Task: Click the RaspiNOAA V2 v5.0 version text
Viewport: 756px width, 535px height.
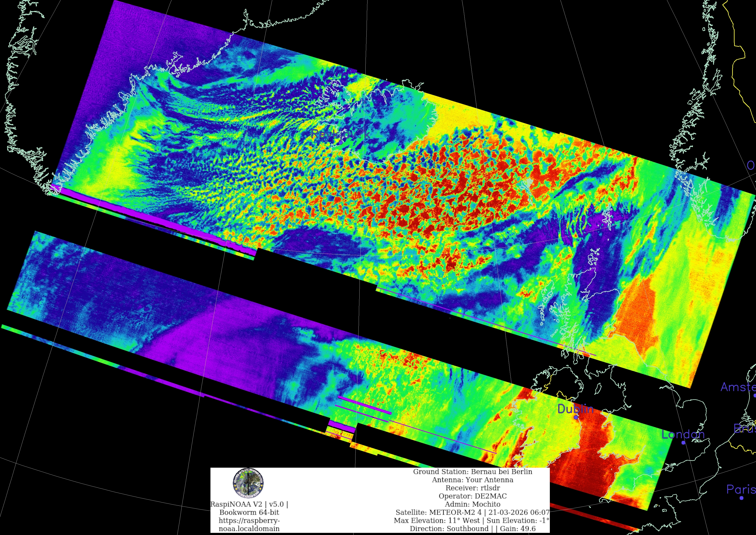Action: [249, 504]
